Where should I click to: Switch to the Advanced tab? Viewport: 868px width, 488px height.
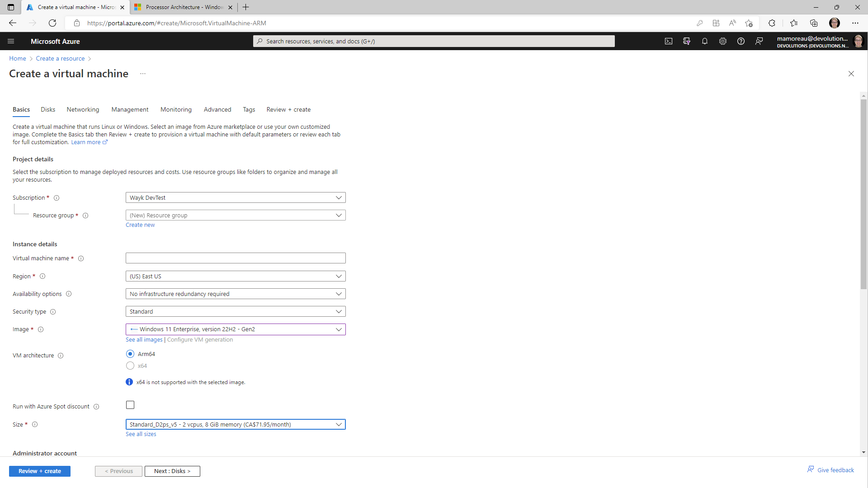point(217,110)
